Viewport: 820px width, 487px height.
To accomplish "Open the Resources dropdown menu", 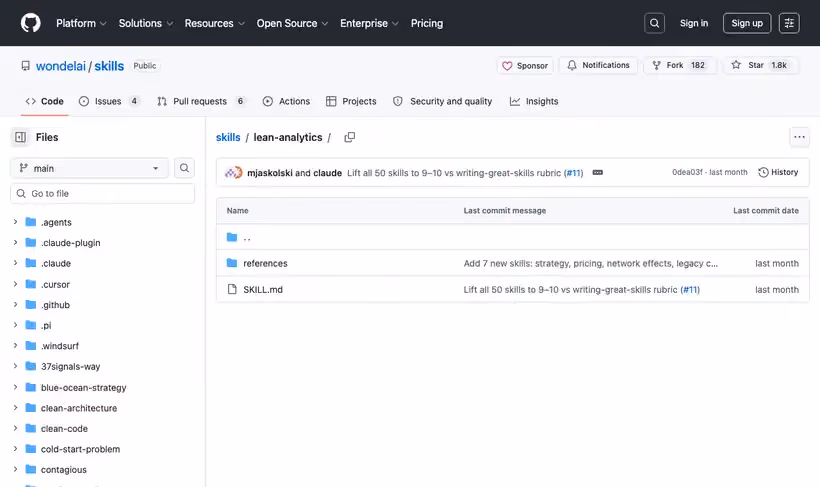I will (x=214, y=23).
